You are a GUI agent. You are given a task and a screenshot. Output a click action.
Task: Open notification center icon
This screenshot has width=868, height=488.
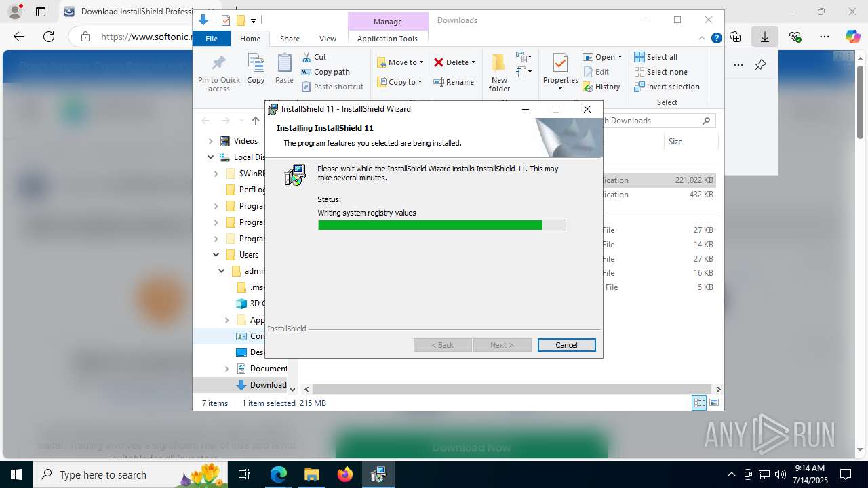[846, 474]
